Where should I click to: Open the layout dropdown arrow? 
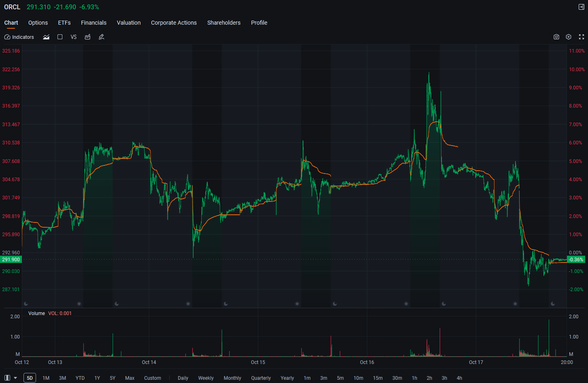(x=15, y=378)
